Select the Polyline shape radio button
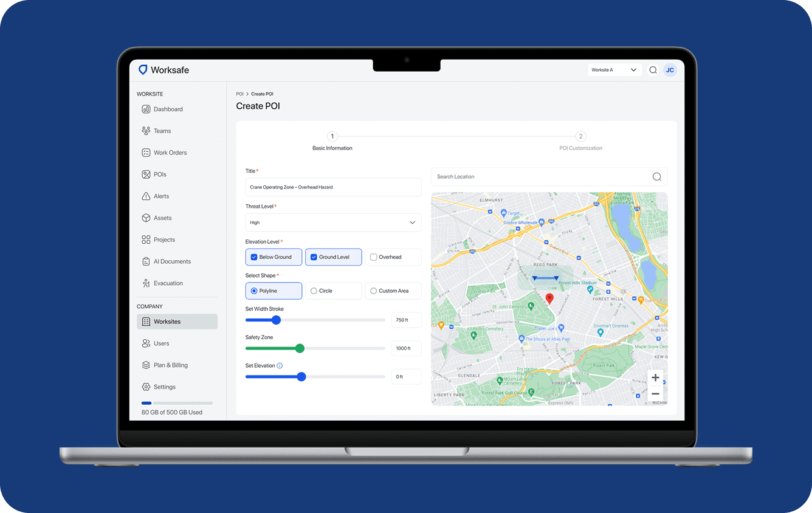 (254, 291)
